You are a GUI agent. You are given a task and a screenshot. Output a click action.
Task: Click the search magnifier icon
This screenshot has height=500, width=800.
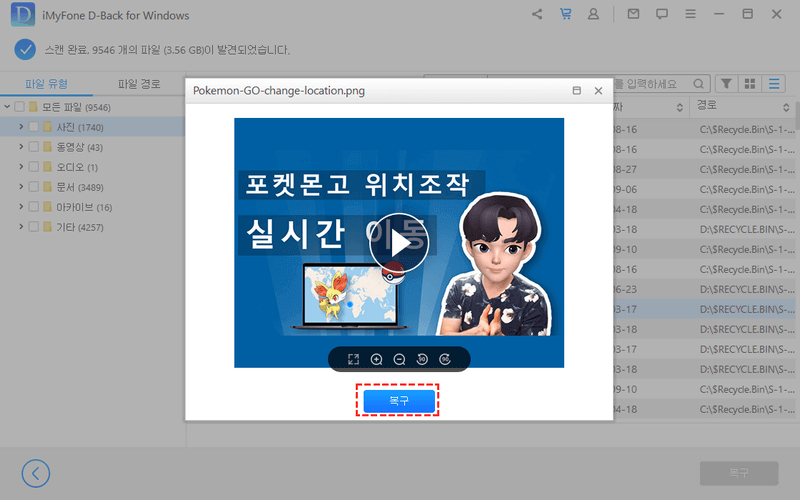point(698,84)
